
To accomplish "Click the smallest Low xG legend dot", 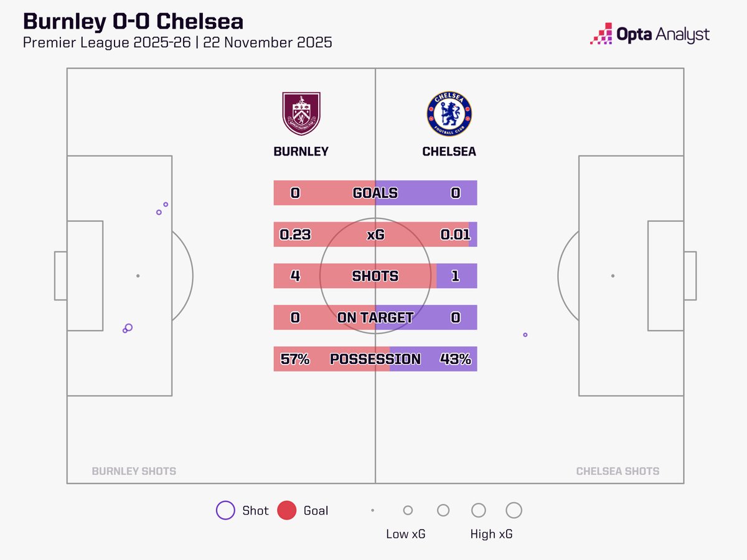I will [x=372, y=510].
